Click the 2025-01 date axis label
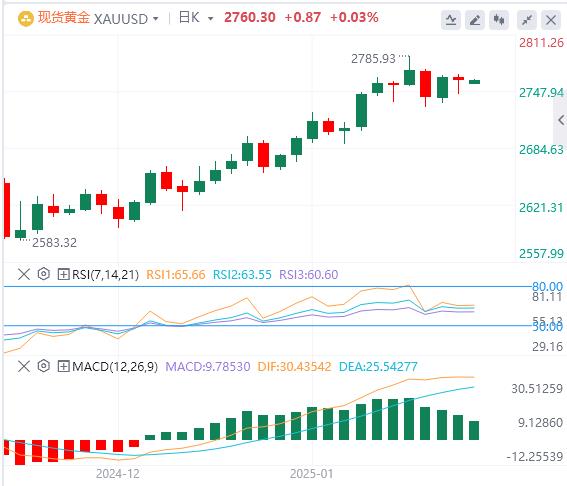Screen dimensions: 567x486 [x=311, y=474]
